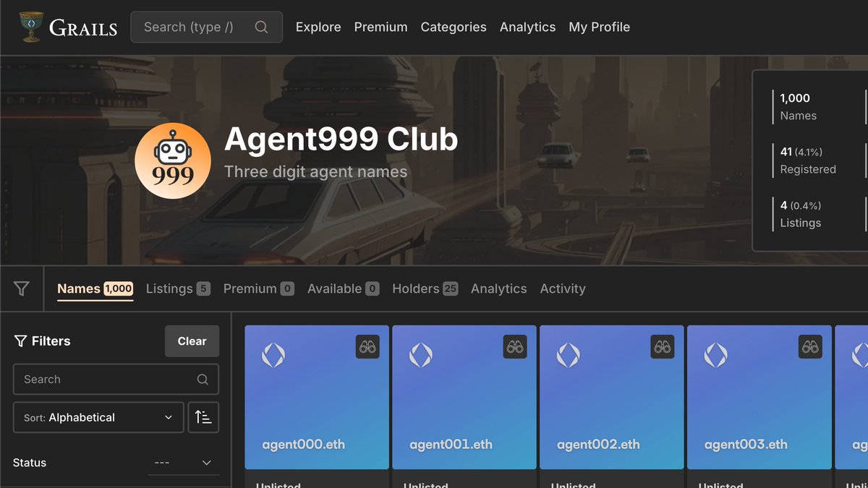Click the ENS logo on the agent002.eth card

pos(569,355)
